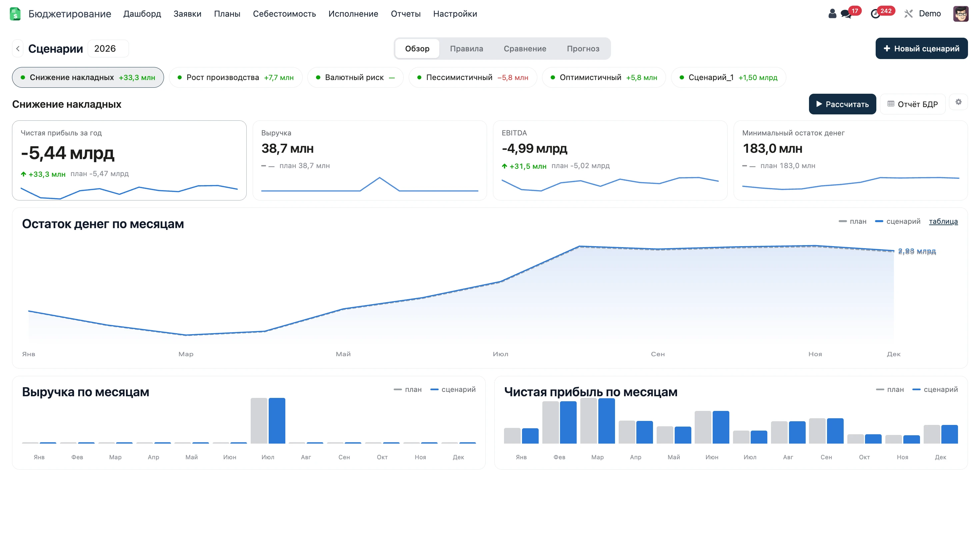This screenshot has height=547, width=980.
Task: Click the debug tools wrench icon
Action: tap(908, 14)
